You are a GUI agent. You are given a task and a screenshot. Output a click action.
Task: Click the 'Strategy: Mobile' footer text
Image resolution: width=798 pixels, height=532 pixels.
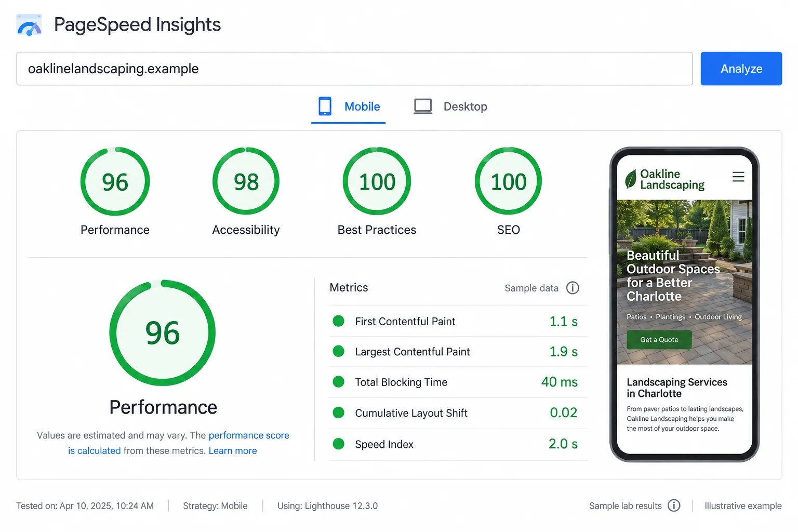click(x=215, y=506)
